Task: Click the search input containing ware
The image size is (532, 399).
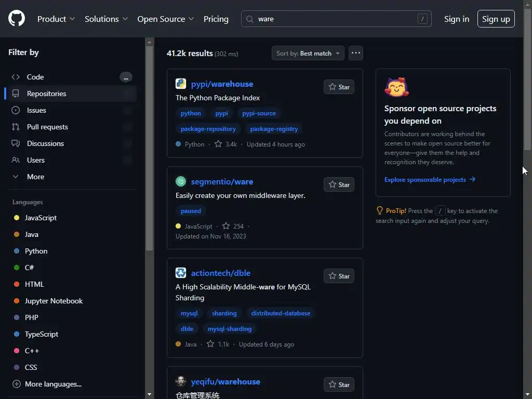Action: (336, 19)
